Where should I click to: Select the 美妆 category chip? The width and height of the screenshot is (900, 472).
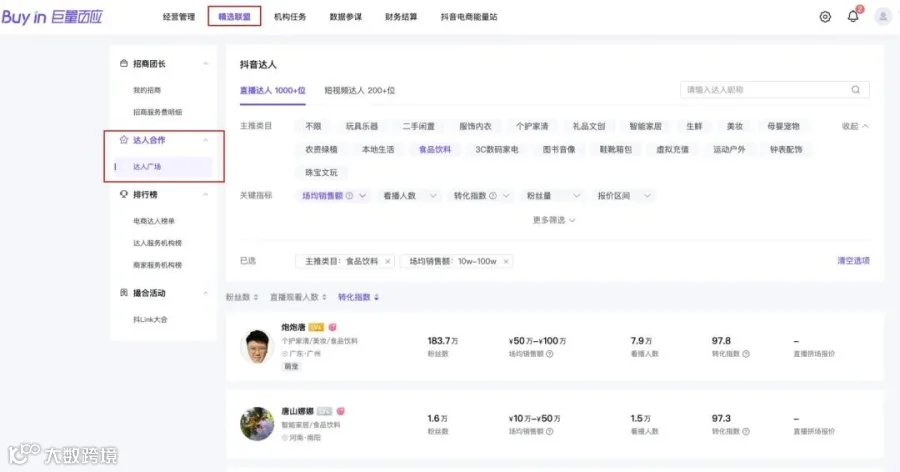click(735, 126)
